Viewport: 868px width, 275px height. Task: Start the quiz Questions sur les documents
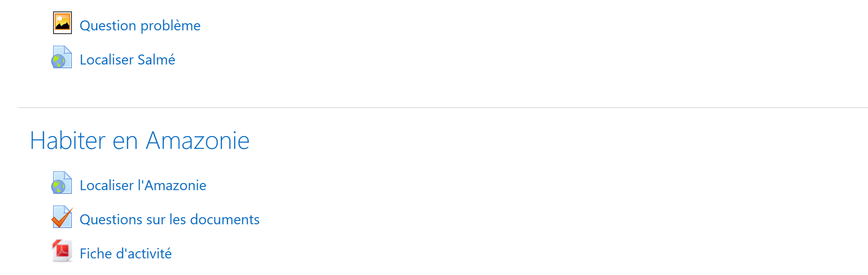[x=169, y=220]
